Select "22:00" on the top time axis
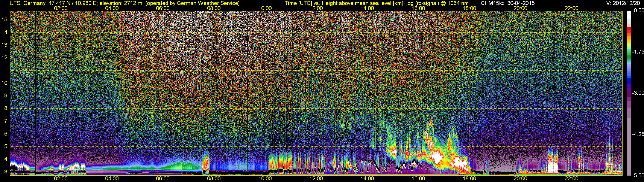Image resolution: width=644 pixels, height=182 pixels. (x=571, y=8)
